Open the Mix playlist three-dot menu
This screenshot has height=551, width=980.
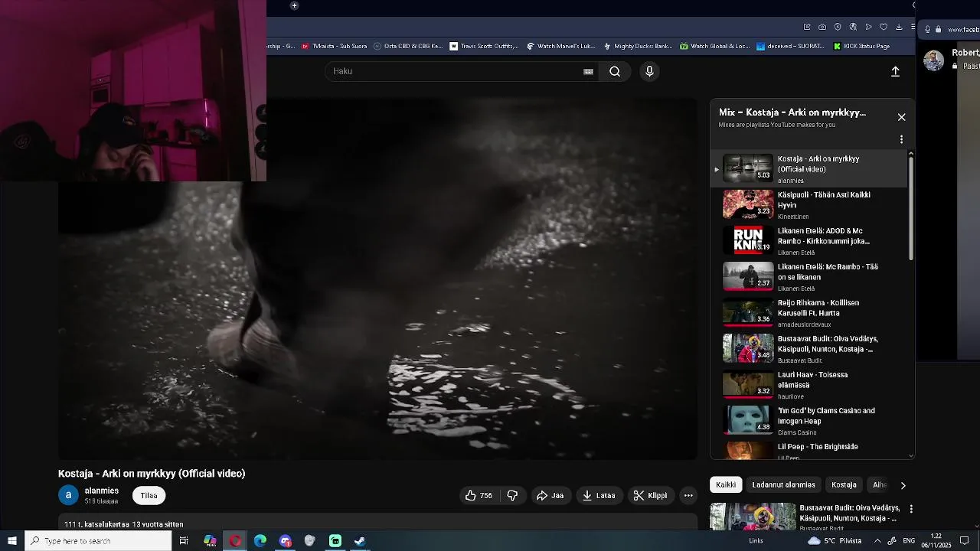[x=901, y=139]
